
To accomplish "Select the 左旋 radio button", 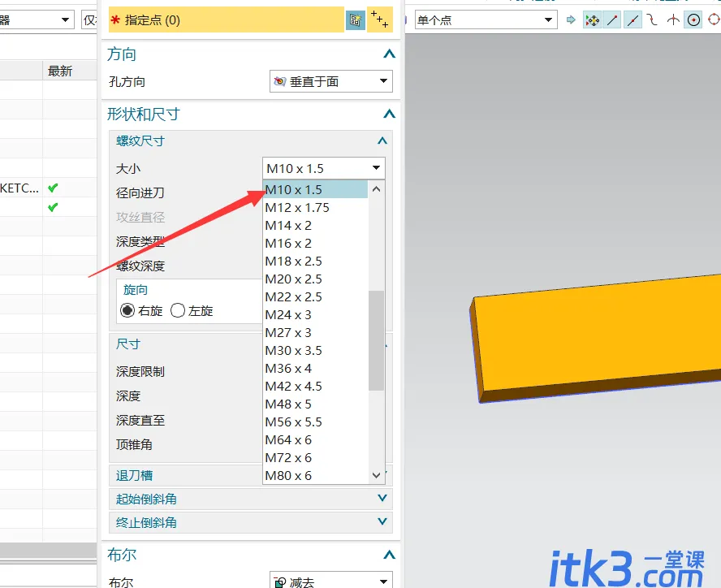I will tap(178, 310).
